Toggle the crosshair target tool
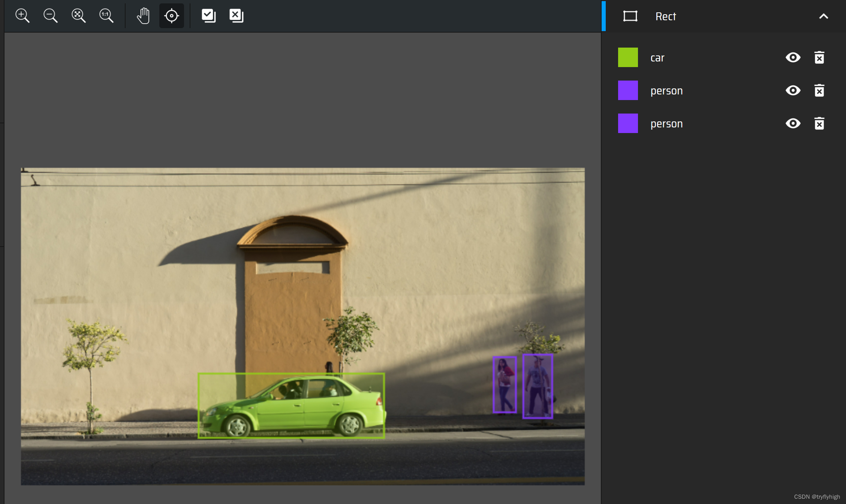The width and height of the screenshot is (846, 504). tap(172, 16)
